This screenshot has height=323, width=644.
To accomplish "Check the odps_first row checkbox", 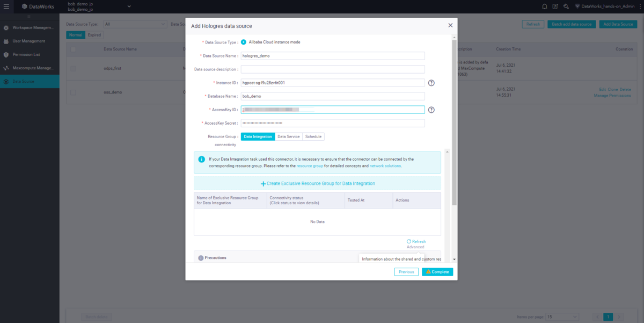I will point(73,68).
